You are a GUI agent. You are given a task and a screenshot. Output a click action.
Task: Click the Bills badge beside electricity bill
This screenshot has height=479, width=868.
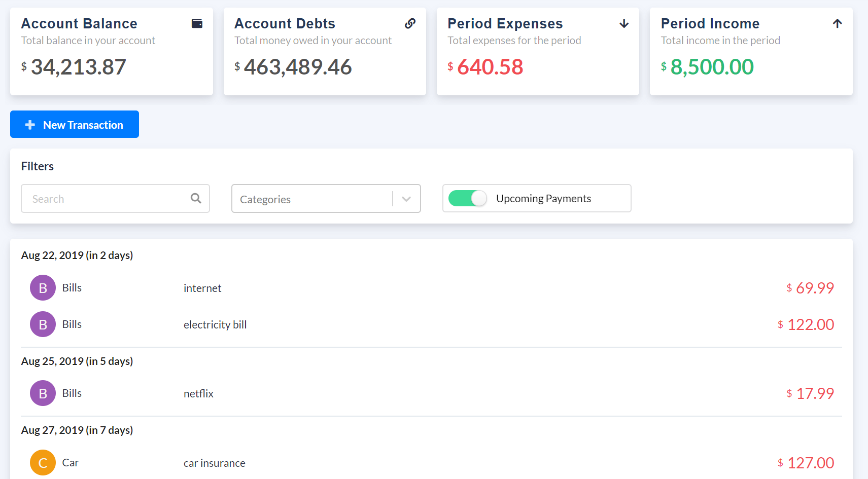[43, 324]
